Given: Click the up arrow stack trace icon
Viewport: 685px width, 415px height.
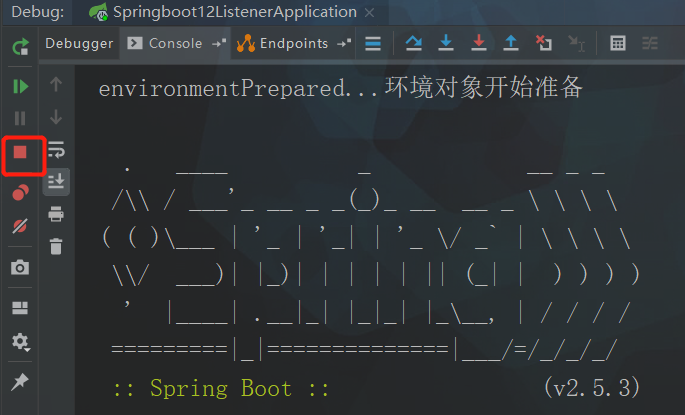Looking at the screenshot, I should [56, 84].
